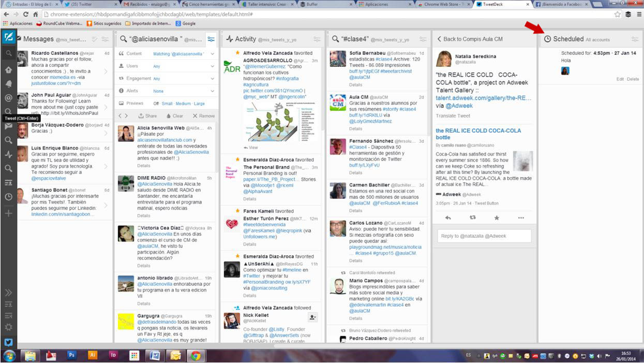Click the New Tweet compose icon
This screenshot has height=363, width=644.
[x=8, y=38]
